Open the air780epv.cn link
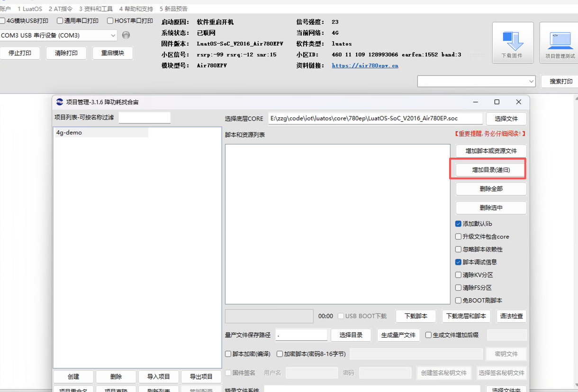 tap(365, 66)
